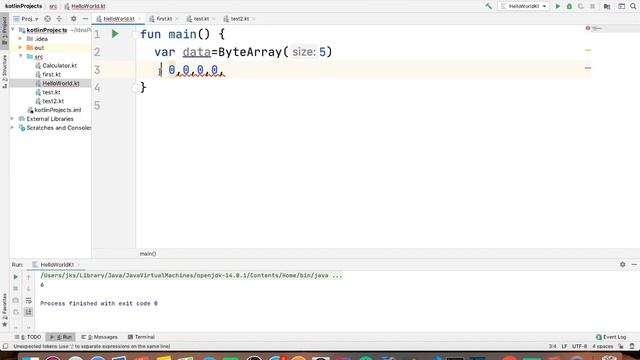The image size is (640, 360).
Task: Click the Stop icon in the Run panel
Action: click(x=16, y=289)
